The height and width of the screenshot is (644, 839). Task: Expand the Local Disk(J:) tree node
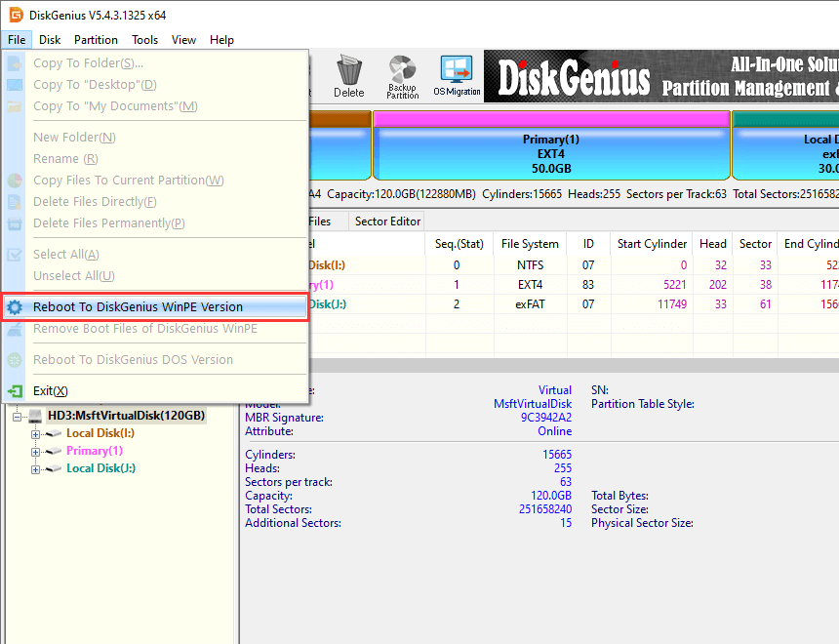coord(36,468)
